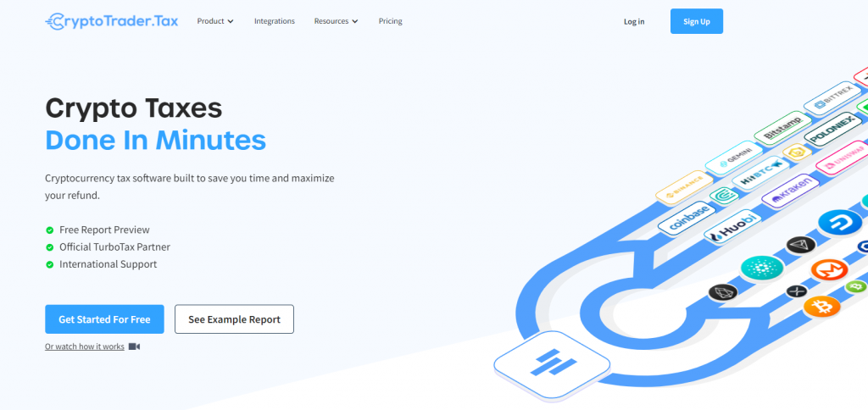
Task: Click the green Bitcoin Cash coin icon
Action: (856, 286)
